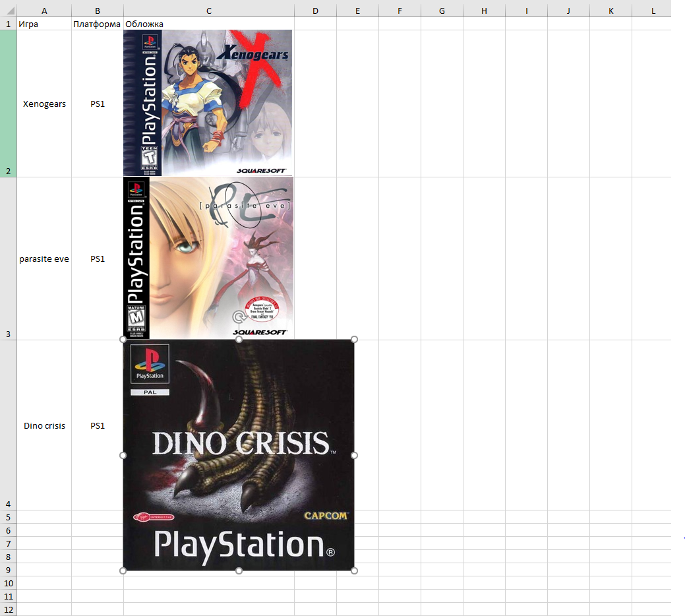Select row 10 header
Image resolution: width=685 pixels, height=616 pixels.
coord(9,583)
